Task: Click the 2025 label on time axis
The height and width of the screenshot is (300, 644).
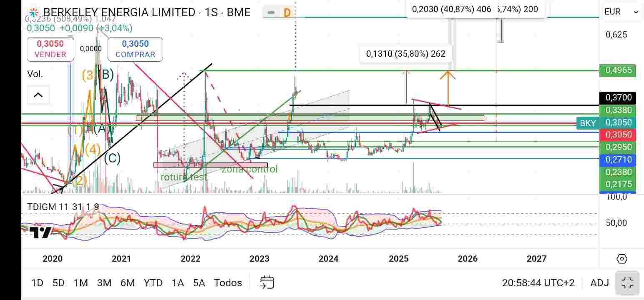Action: [x=399, y=259]
